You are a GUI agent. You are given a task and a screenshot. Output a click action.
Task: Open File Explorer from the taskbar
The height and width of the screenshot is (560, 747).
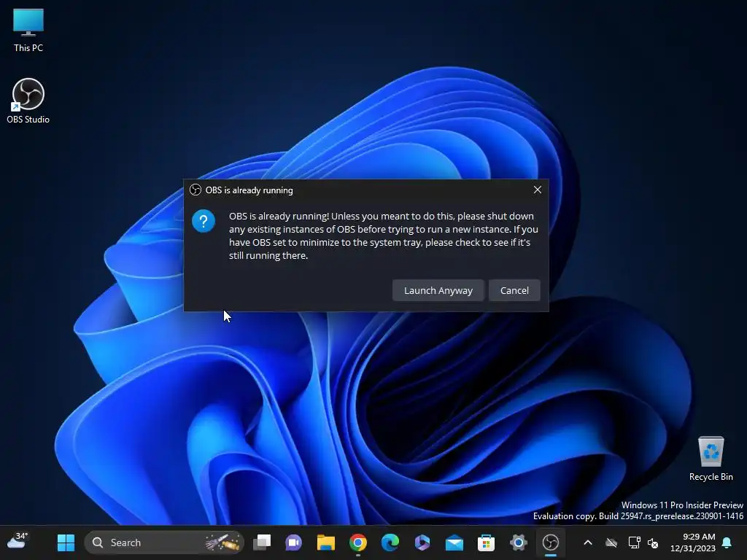click(x=326, y=542)
